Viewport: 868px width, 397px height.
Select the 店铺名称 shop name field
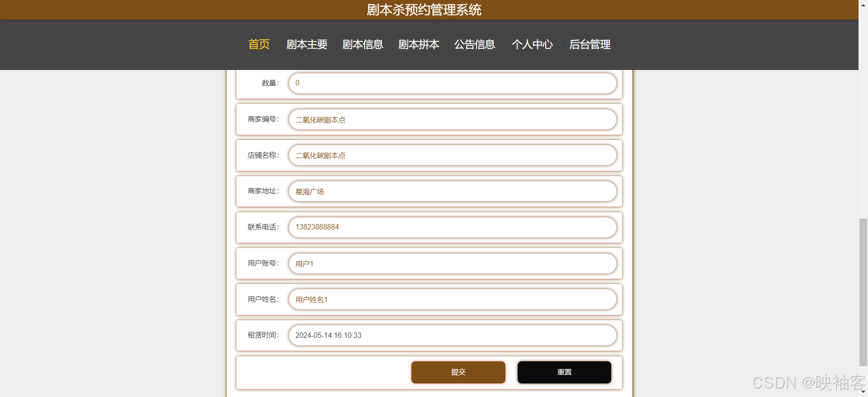453,155
